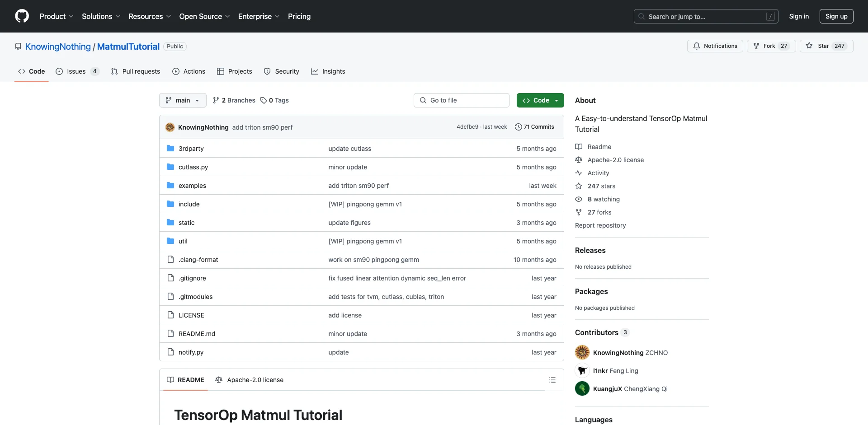868x425 pixels.
Task: Click the Readme book icon in About
Action: click(x=579, y=147)
